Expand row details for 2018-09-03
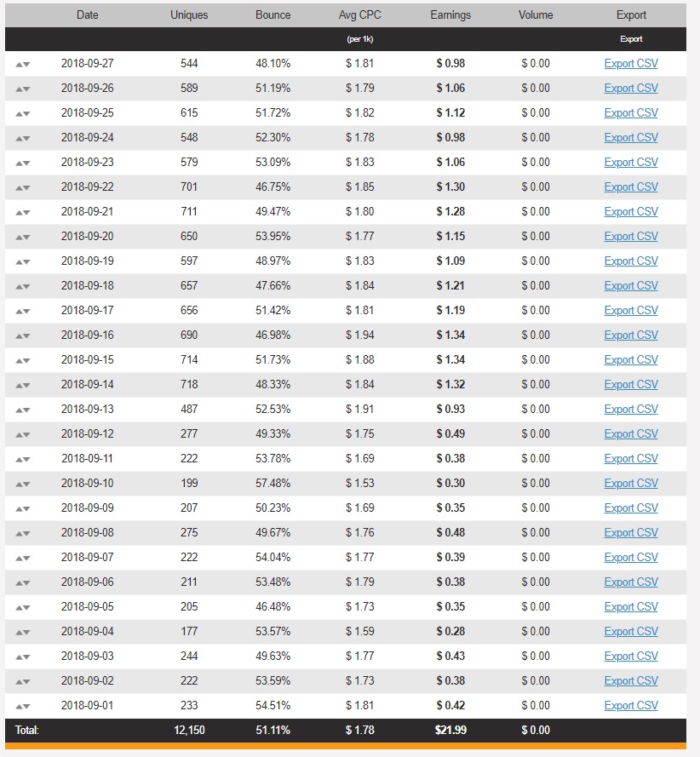Image resolution: width=700 pixels, height=757 pixels. pyautogui.click(x=23, y=657)
